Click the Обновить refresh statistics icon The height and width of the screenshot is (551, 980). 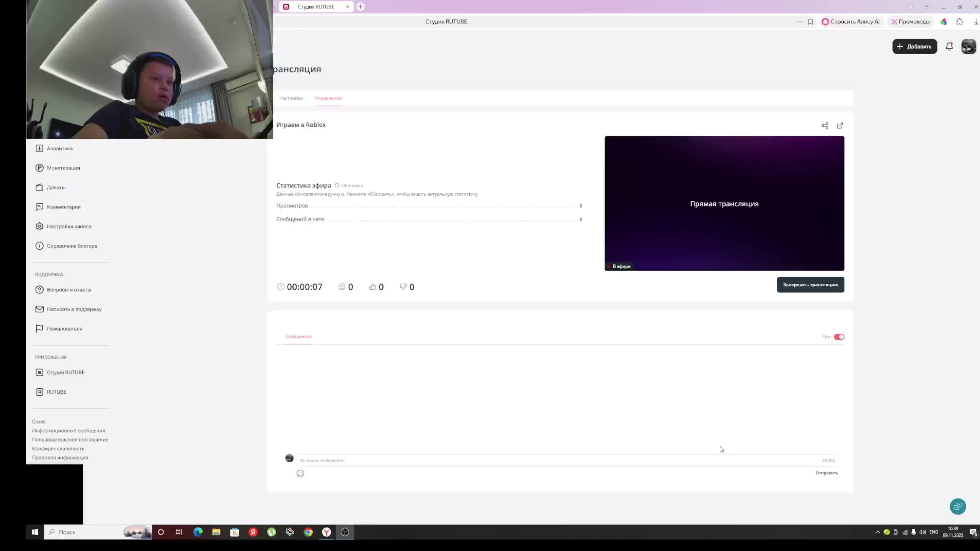click(337, 185)
